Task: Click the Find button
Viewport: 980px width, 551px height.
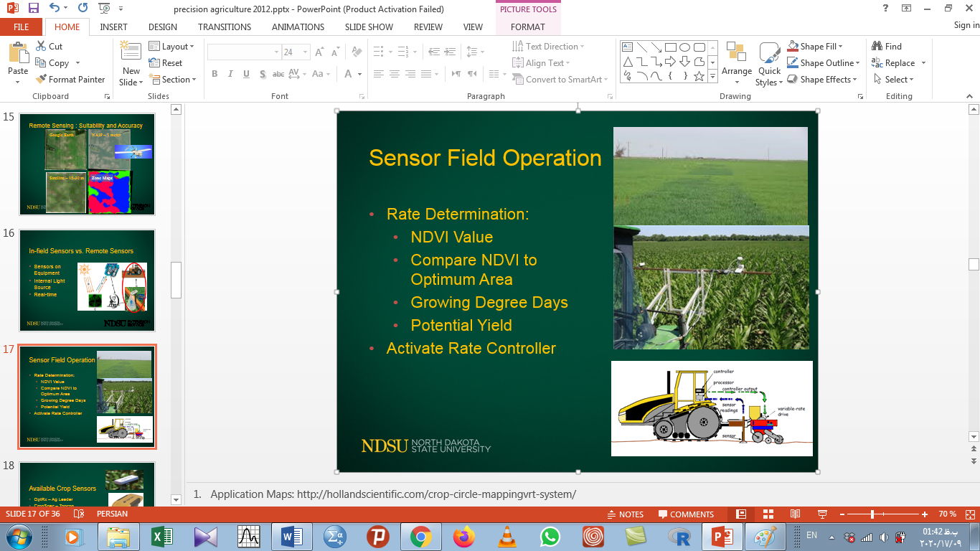Action: (x=887, y=47)
